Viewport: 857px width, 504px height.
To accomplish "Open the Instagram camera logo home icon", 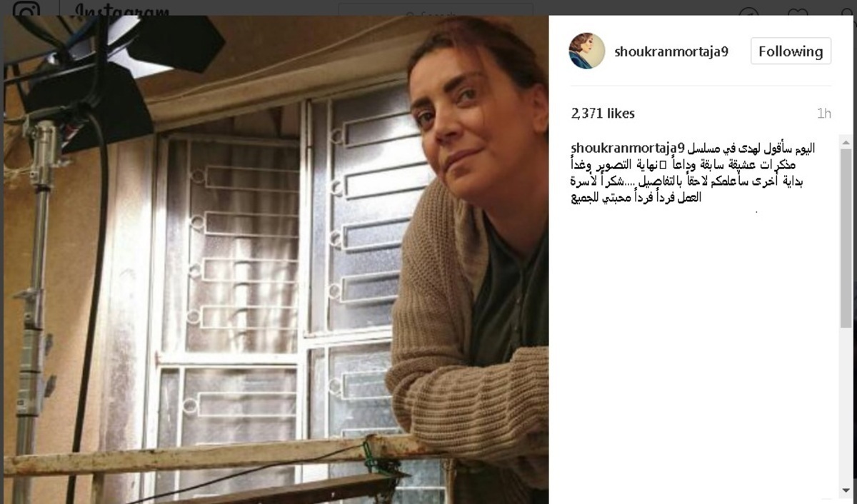I will coord(26,10).
